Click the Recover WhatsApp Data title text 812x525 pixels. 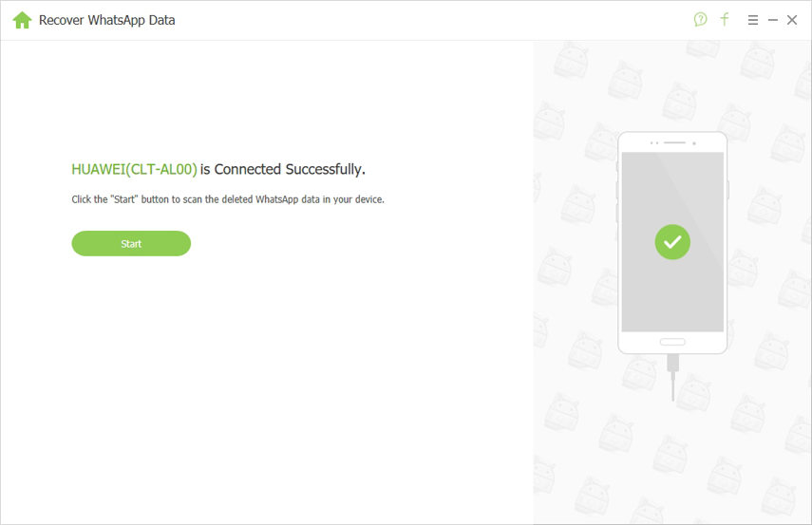[107, 20]
